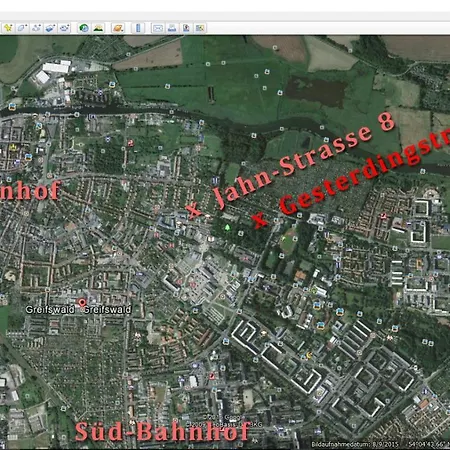Image resolution: width=450 pixels, height=450 pixels.
Task: Click the Bildaufnahmedatum status bar text
Action: [x=355, y=444]
